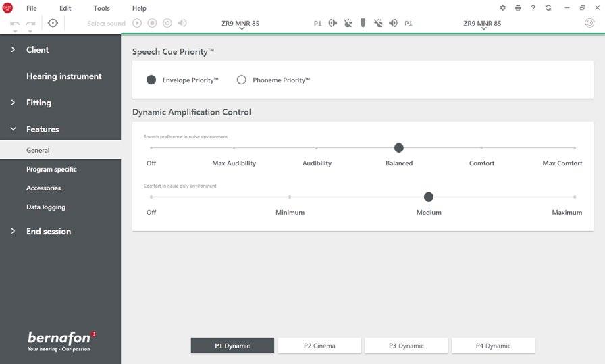Click the circular target icon at toolbar's right end
The height and width of the screenshot is (364, 605).
(x=589, y=23)
